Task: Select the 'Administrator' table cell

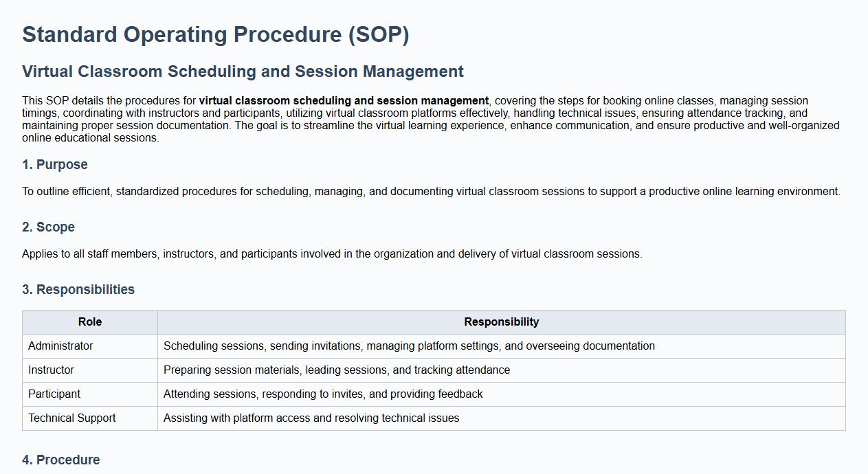Action: tap(60, 346)
